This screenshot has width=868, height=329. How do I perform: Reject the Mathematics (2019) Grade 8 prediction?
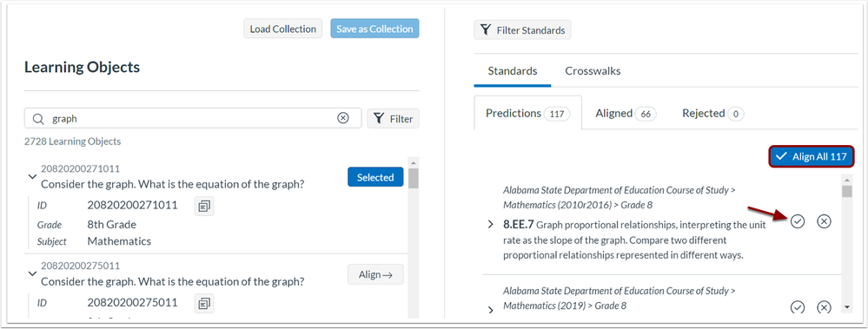pyautogui.click(x=825, y=307)
